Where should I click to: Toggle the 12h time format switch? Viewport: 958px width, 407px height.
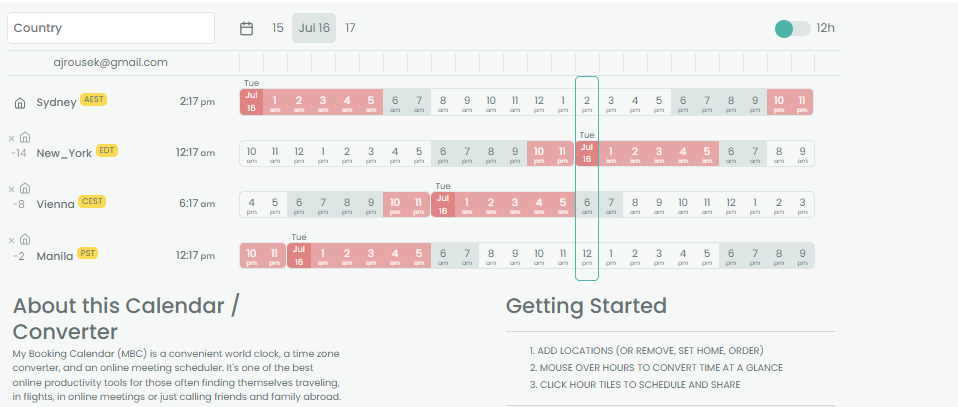(792, 28)
